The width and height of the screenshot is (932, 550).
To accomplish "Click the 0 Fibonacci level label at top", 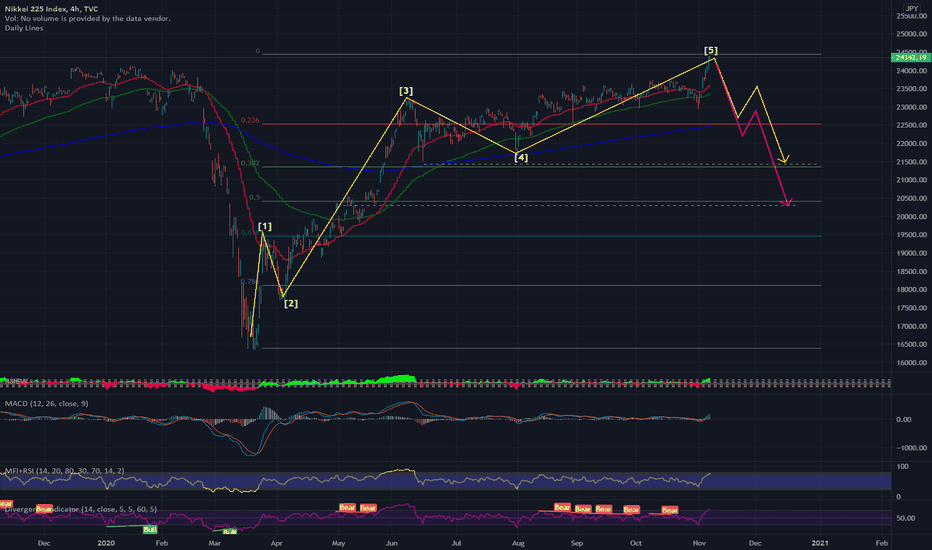I will tap(257, 51).
